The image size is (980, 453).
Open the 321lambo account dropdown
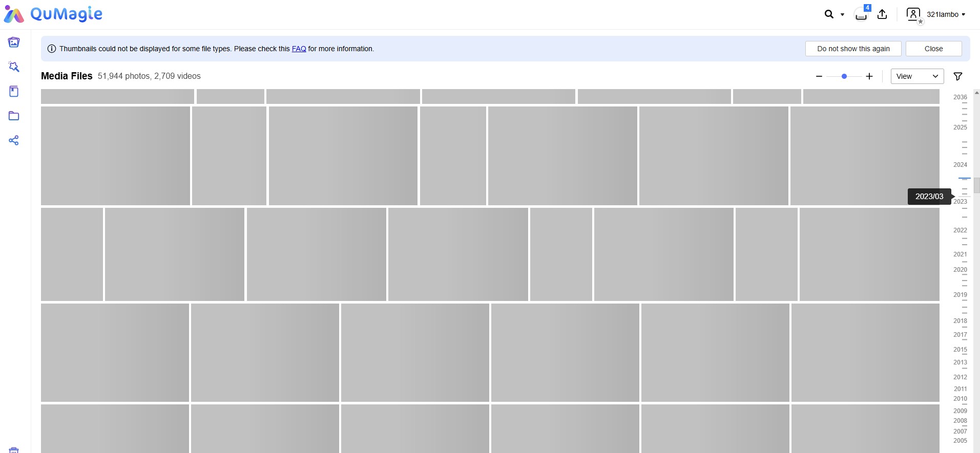(946, 14)
